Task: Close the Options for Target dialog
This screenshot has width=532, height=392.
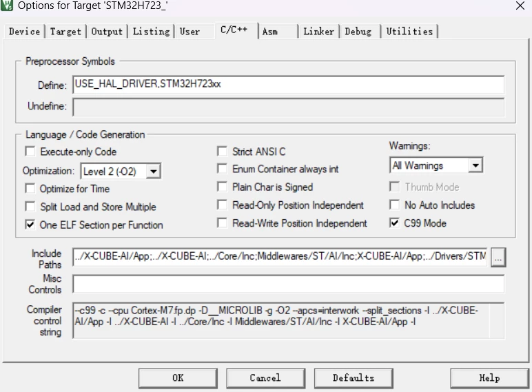Action: tap(520, 6)
